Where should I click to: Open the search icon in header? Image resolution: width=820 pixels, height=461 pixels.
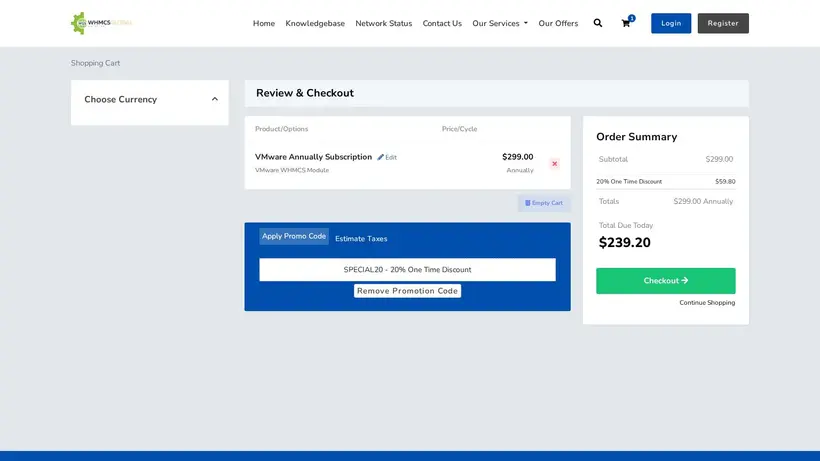click(598, 23)
